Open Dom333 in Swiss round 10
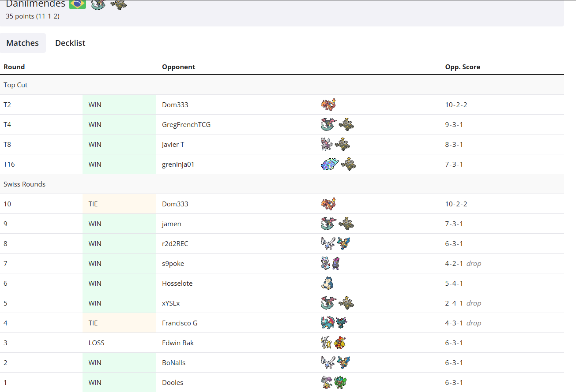576x392 pixels. (175, 204)
